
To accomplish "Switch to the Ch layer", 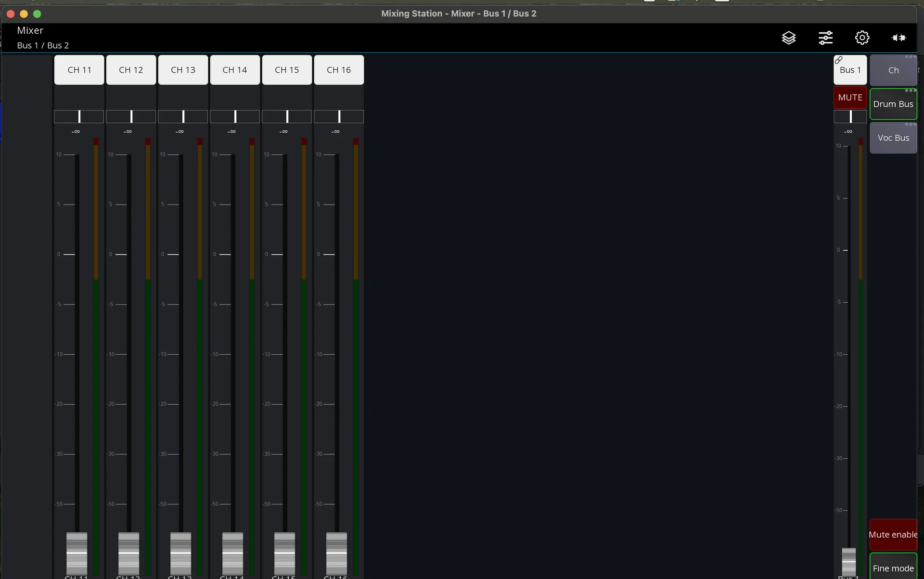I will [x=893, y=71].
